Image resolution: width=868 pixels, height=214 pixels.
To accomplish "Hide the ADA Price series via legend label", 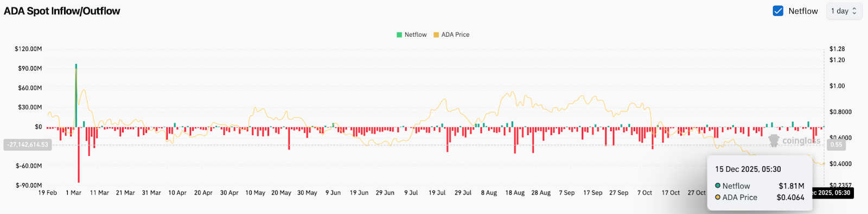I will click(455, 35).
